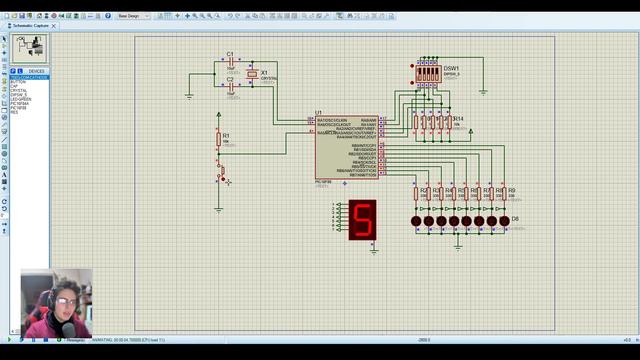Screen dimensions: 640x360
Task: Select 7SEG-COM-CATHODE in devices list
Action: (x=29, y=78)
